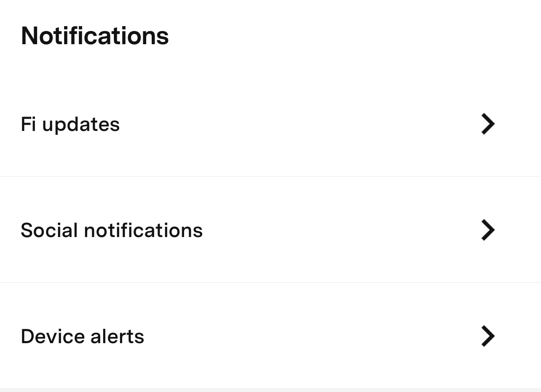
Task: Click the Notifications page heading
Action: coord(94,36)
